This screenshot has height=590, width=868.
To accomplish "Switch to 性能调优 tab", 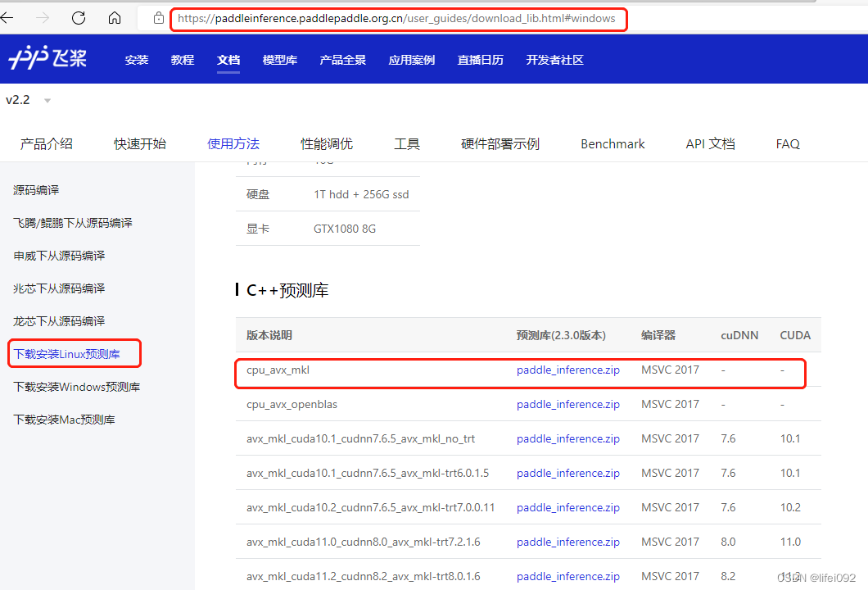I will (x=327, y=144).
